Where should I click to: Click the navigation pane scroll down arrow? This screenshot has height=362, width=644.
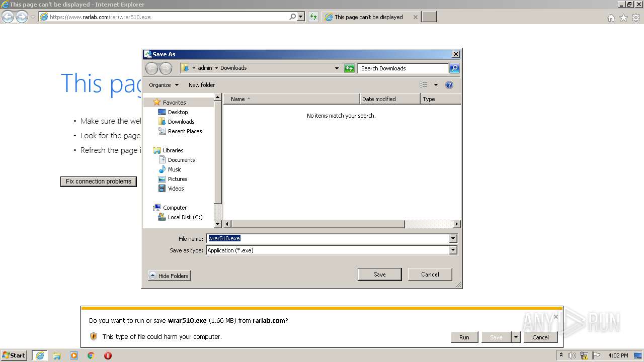click(218, 224)
